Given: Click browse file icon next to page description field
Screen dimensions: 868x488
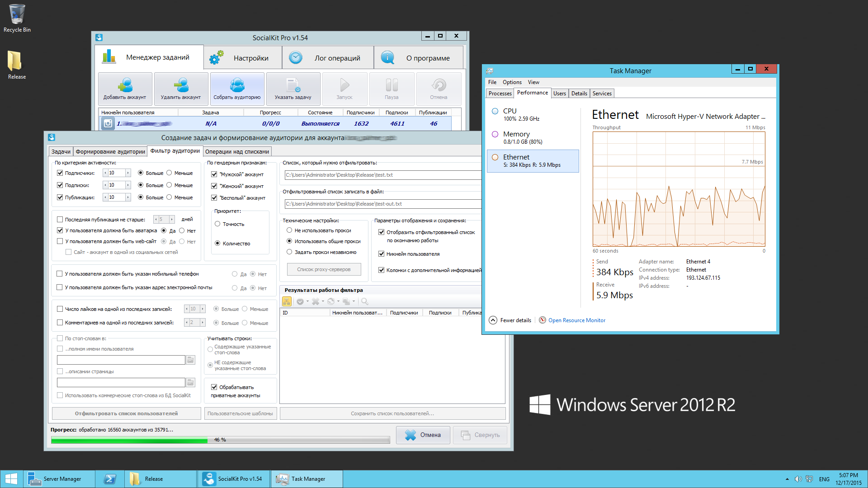Looking at the screenshot, I should [191, 382].
